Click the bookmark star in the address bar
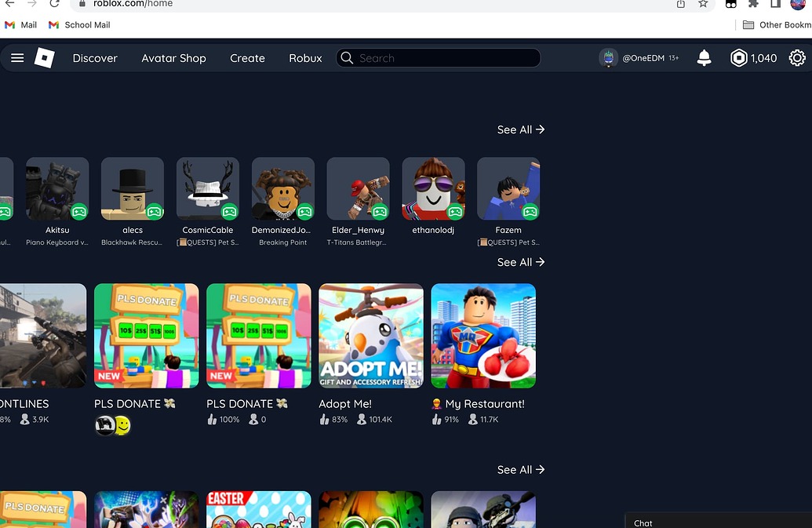This screenshot has width=812, height=528. pos(703,4)
